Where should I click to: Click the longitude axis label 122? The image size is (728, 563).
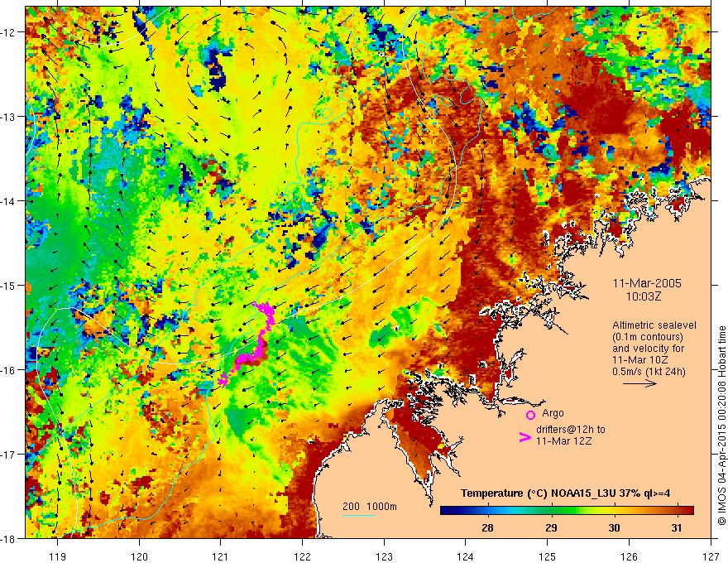point(302,556)
